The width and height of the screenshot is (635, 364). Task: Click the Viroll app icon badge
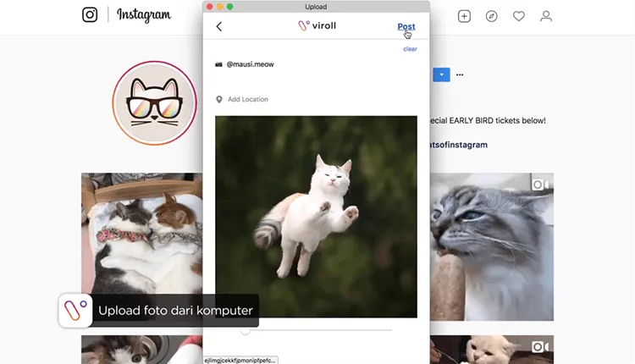pos(75,311)
